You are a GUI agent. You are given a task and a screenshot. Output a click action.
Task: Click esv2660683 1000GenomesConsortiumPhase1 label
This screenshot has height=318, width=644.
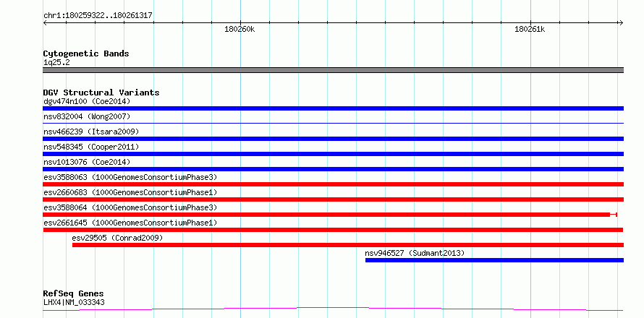(x=130, y=192)
